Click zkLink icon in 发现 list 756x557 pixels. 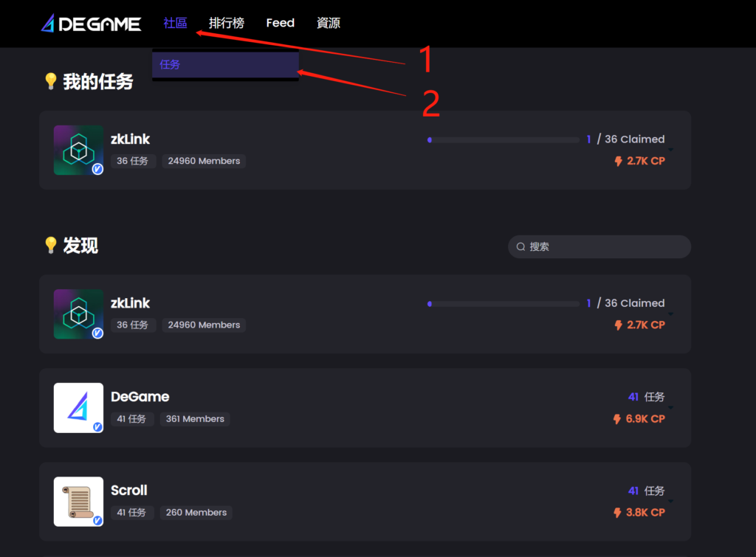78,314
